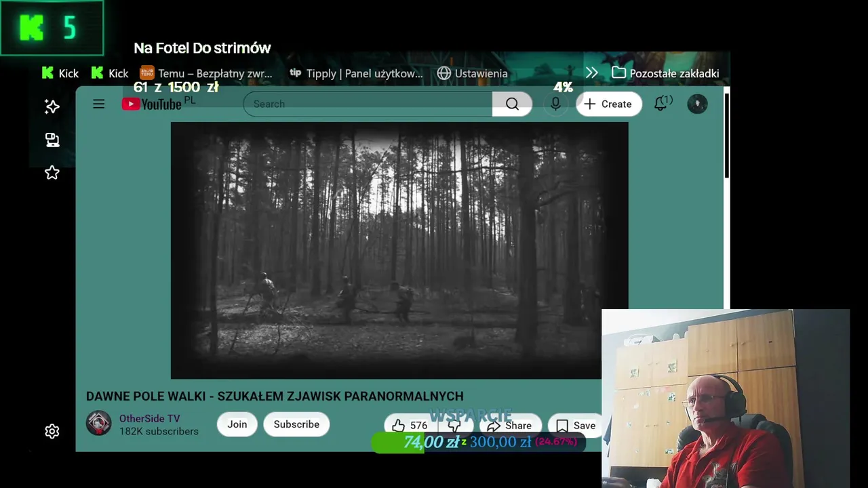868x488 pixels.
Task: Visit the OtherSide TV channel name
Action: pyautogui.click(x=150, y=419)
